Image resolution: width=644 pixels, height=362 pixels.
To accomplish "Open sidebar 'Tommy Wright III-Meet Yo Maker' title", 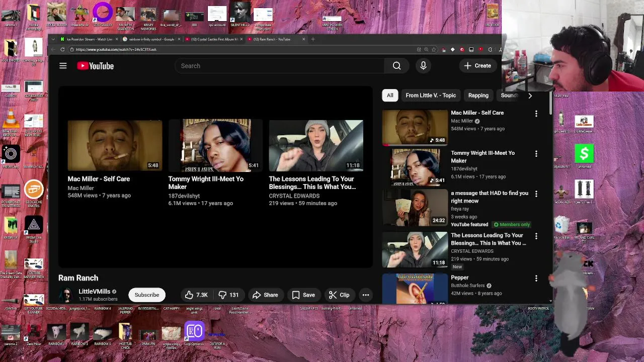I will pyautogui.click(x=482, y=157).
